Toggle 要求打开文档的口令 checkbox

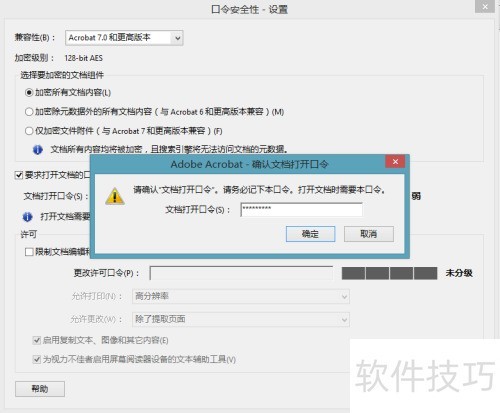pos(19,175)
